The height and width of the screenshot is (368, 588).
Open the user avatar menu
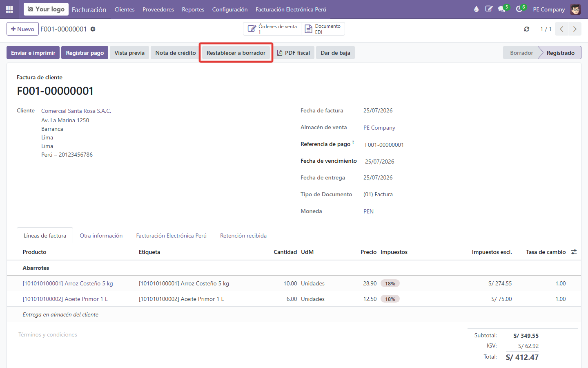pyautogui.click(x=575, y=9)
